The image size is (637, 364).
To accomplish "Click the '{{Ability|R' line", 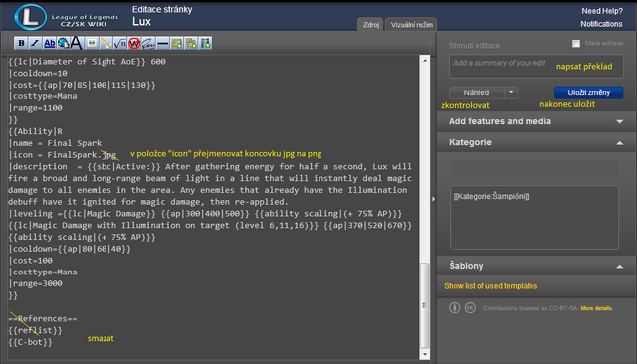I will [36, 131].
